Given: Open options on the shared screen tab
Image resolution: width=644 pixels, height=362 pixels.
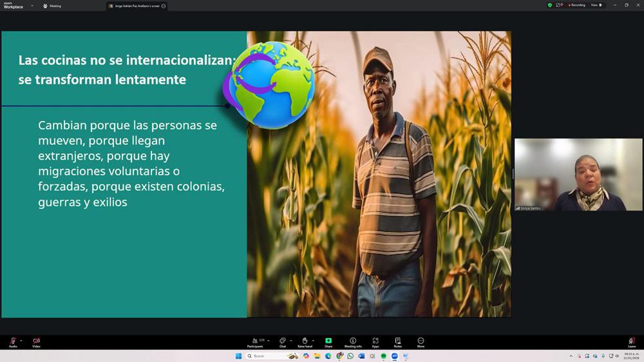Looking at the screenshot, I should (164, 6).
